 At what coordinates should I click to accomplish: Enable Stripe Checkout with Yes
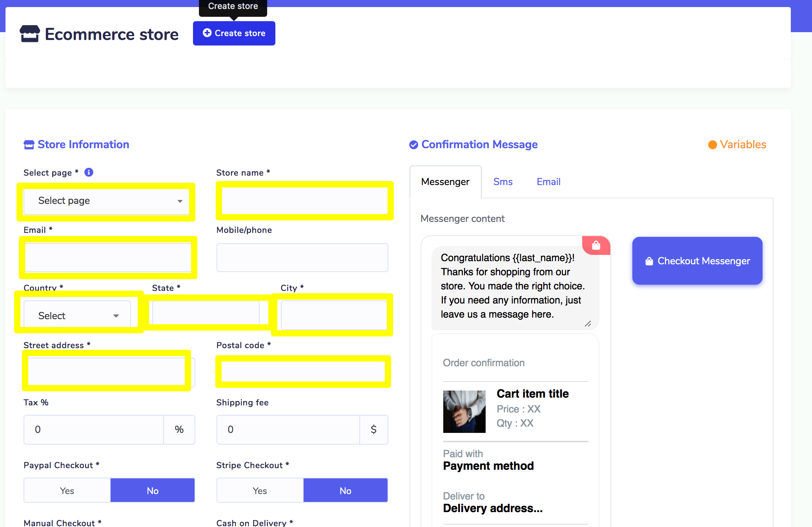coord(260,491)
